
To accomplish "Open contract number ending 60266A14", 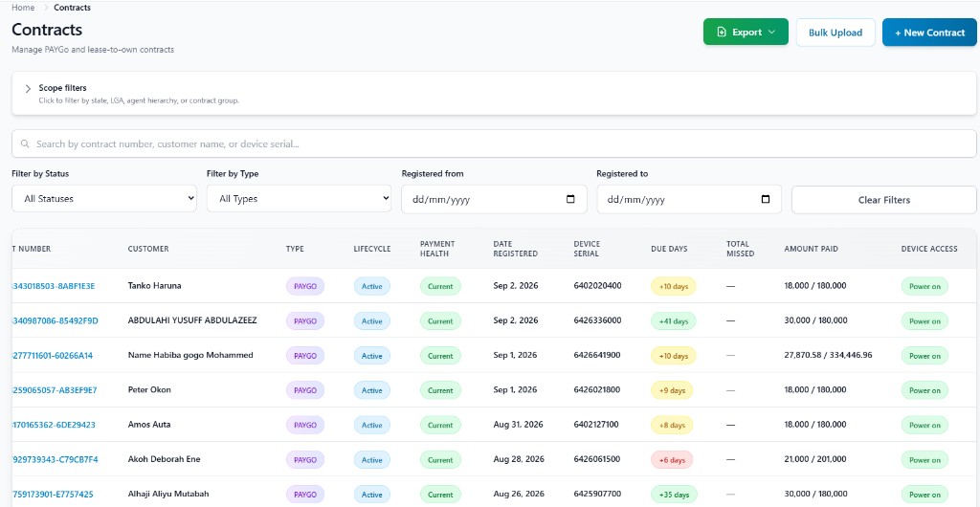I will click(53, 355).
